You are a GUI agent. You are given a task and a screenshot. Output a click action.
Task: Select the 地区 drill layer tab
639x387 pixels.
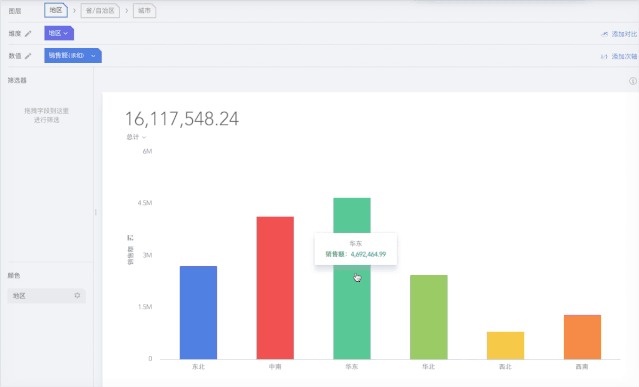[56, 10]
